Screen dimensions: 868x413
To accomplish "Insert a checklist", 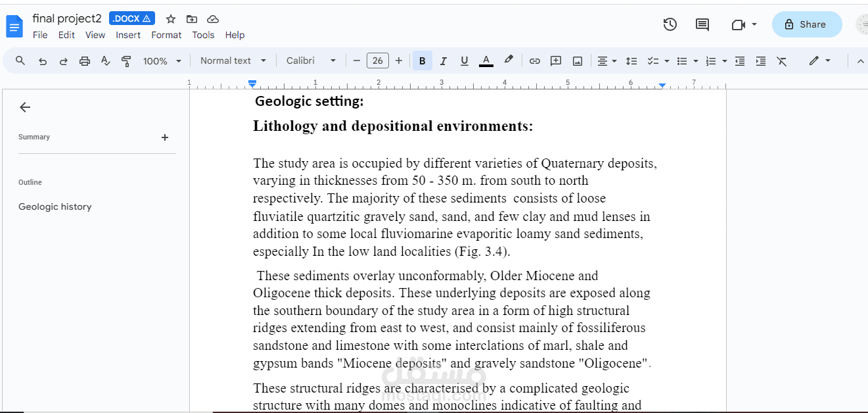I will (652, 61).
